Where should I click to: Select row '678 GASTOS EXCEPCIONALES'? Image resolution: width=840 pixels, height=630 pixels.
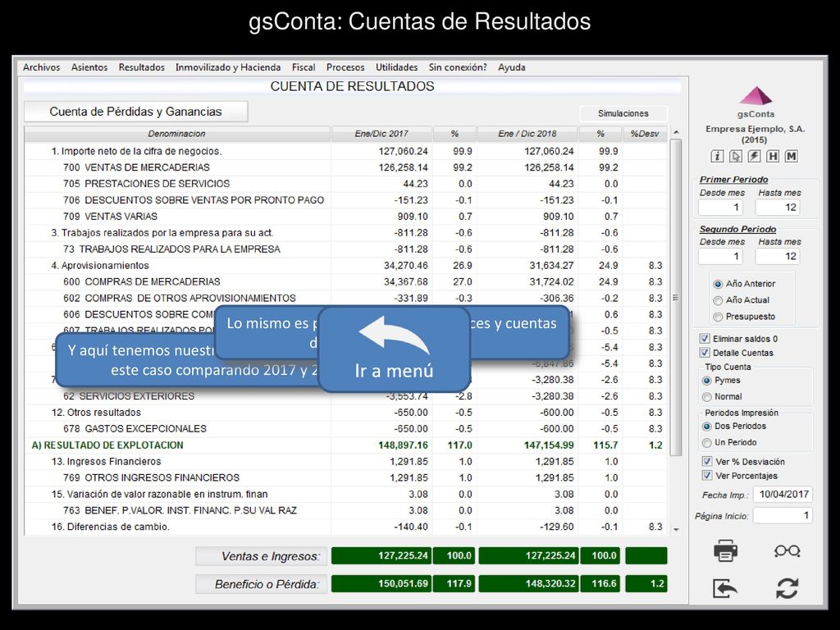346,428
